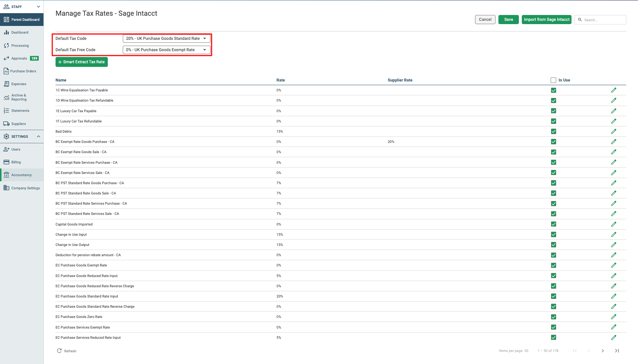Edit BC Exempt Rate Goods Purchase - CA
Viewport: 638px width, 364px height.
[x=614, y=141]
